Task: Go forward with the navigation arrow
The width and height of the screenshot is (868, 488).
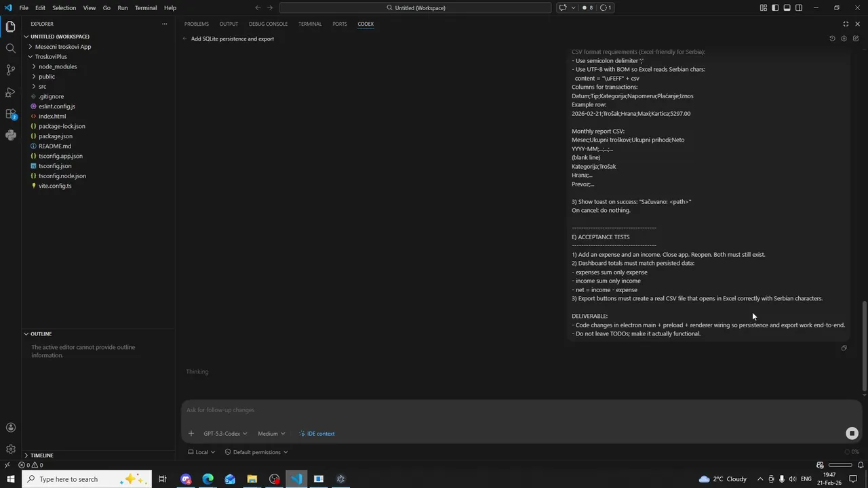Action: pyautogui.click(x=270, y=7)
